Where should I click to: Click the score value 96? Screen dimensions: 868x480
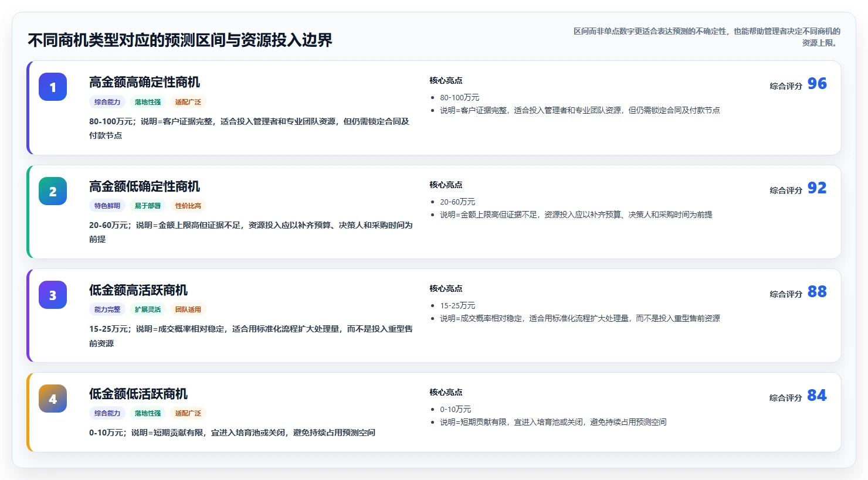817,84
